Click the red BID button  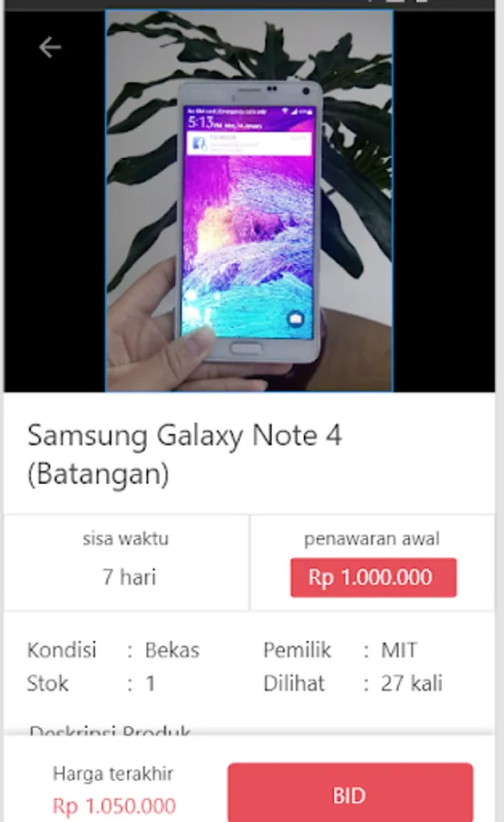pyautogui.click(x=350, y=792)
